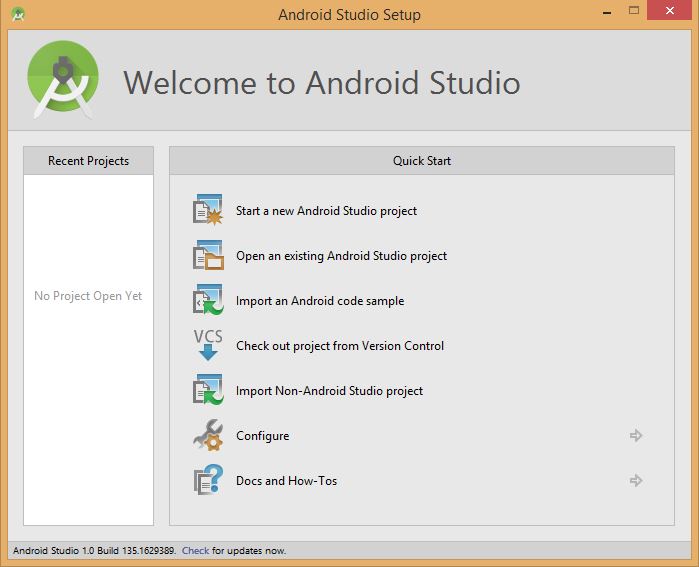This screenshot has height=567, width=699.
Task: Click the Docs and How-Tos question mark icon
Action: pyautogui.click(x=208, y=480)
